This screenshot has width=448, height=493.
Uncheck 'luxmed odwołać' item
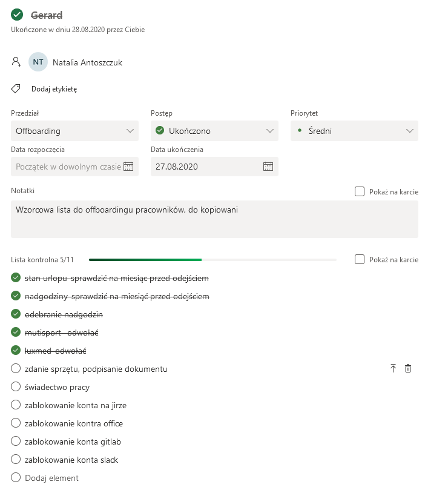pyautogui.click(x=16, y=350)
